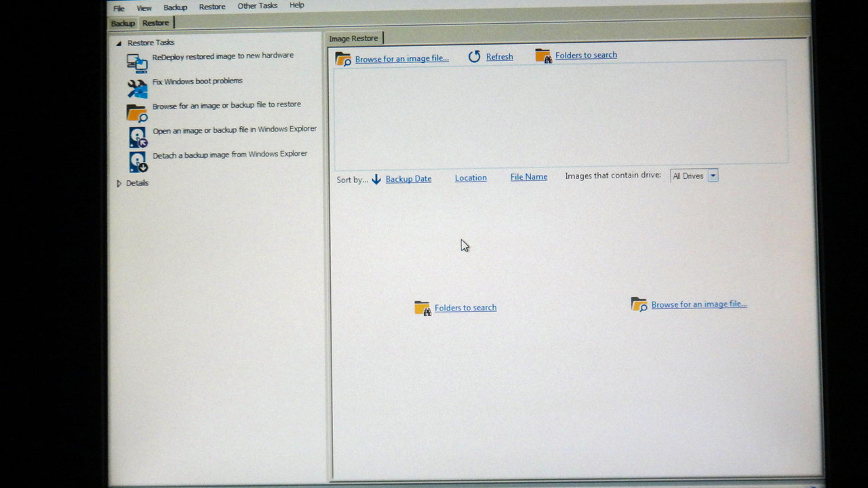The height and width of the screenshot is (488, 868).
Task: Click the Fix Windows boot problems wrench icon
Action: 137,88
